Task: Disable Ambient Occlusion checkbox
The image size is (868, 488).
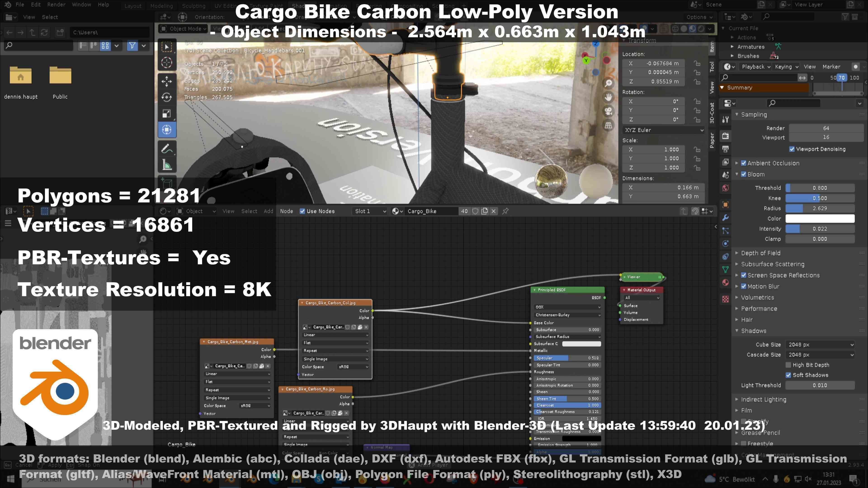Action: pyautogui.click(x=744, y=163)
